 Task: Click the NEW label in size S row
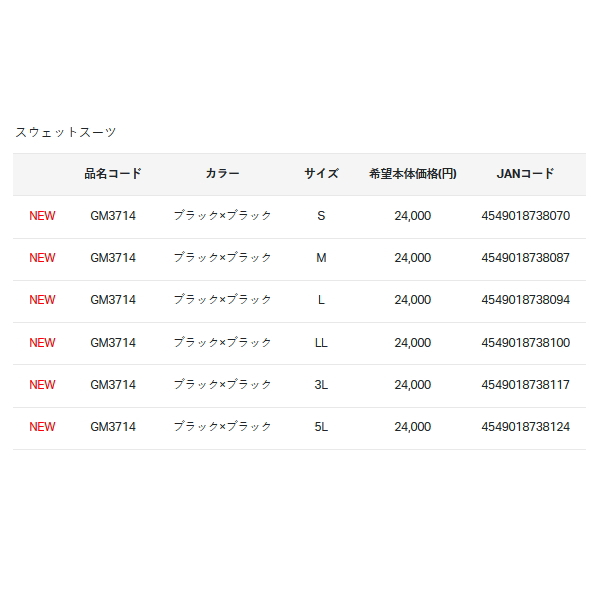click(42, 216)
